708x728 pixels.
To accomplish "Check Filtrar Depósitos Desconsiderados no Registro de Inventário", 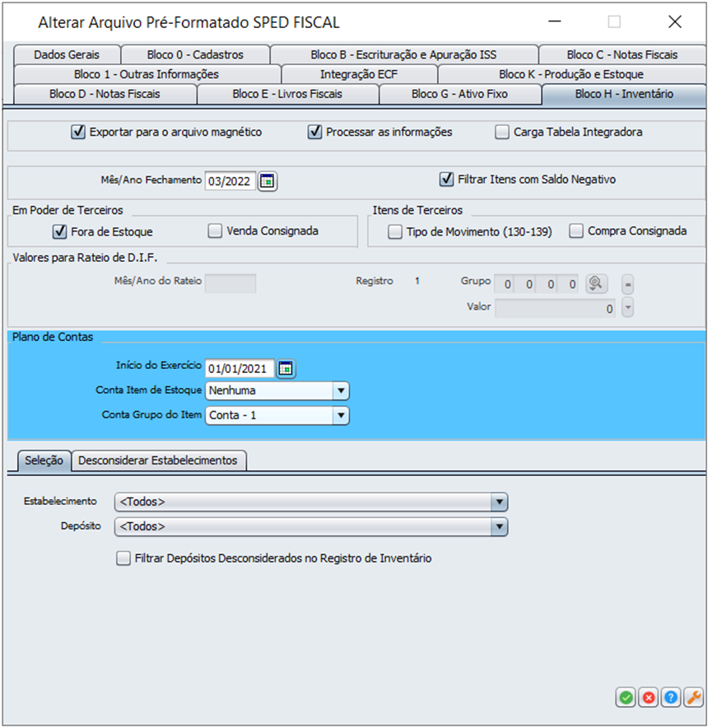I will click(123, 558).
